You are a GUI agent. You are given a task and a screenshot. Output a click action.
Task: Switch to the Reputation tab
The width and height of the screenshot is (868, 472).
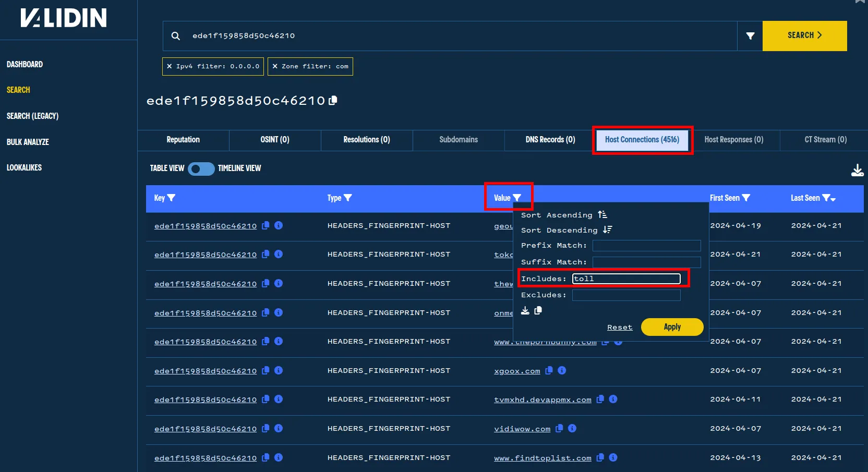coord(183,140)
